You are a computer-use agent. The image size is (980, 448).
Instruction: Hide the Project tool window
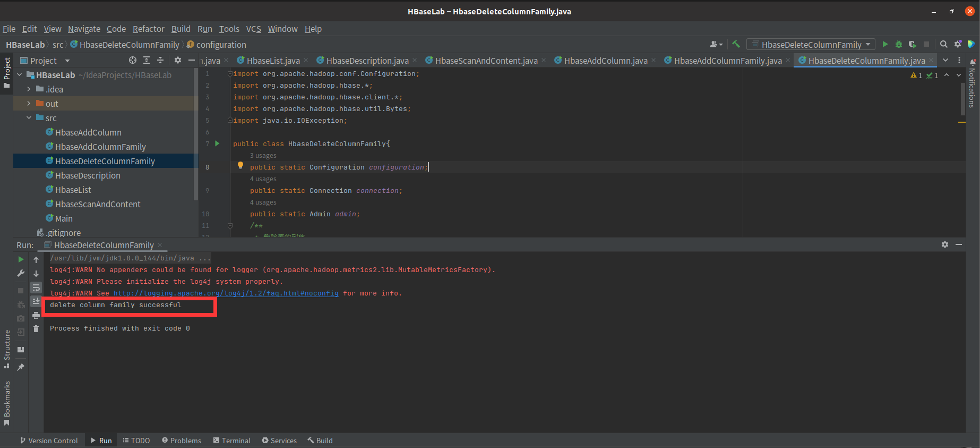(192, 61)
